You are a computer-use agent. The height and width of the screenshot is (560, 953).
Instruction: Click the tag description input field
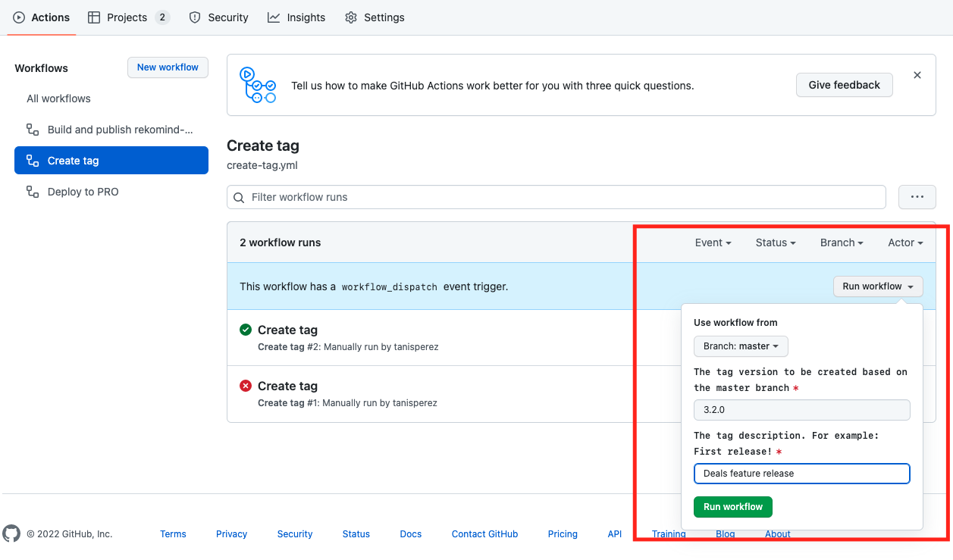801,473
